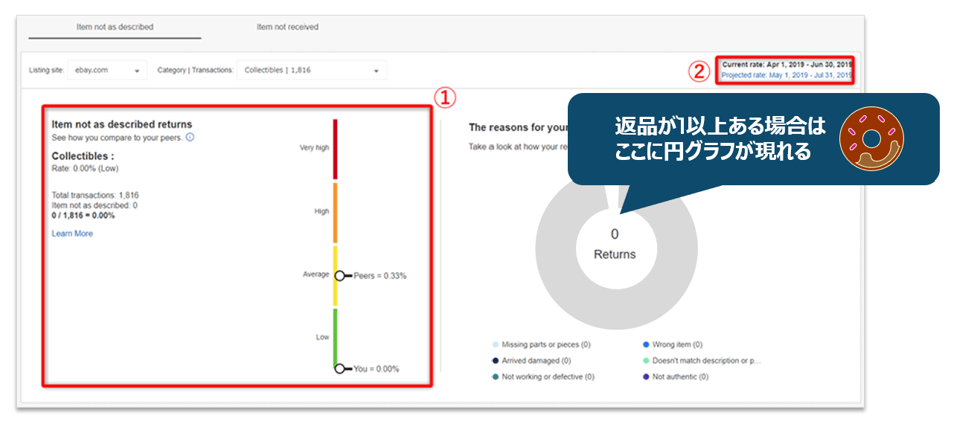Toggle the Wrong item (0) legend item
The height and width of the screenshot is (430, 980).
(672, 345)
